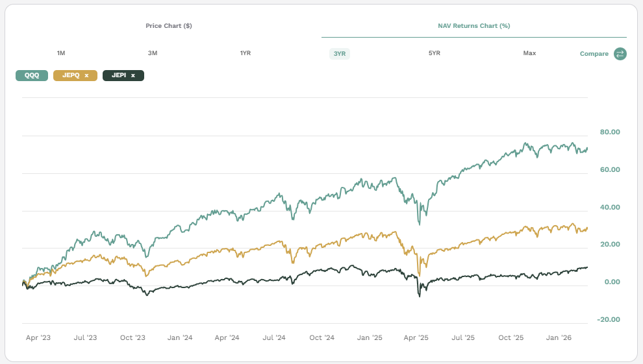The height and width of the screenshot is (364, 643).
Task: Select the 1YR time range
Action: click(246, 53)
